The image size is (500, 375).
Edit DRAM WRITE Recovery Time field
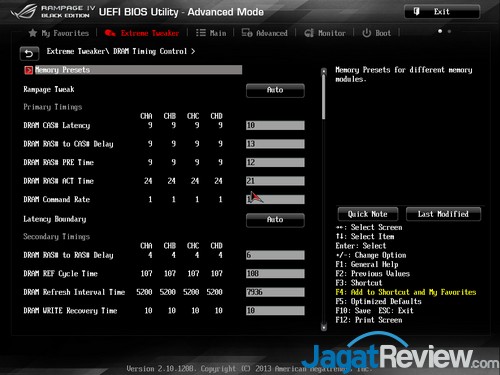(x=275, y=311)
